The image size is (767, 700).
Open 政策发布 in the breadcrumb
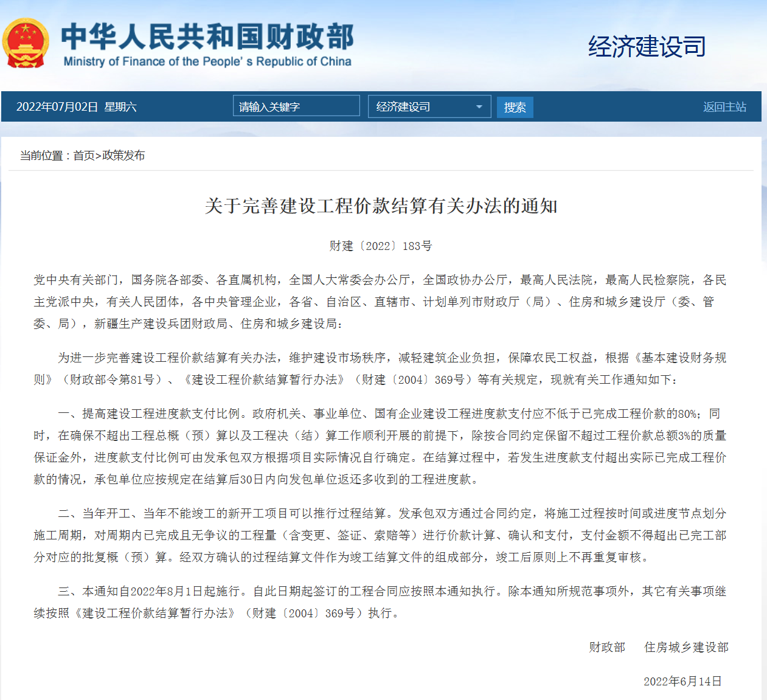[123, 156]
